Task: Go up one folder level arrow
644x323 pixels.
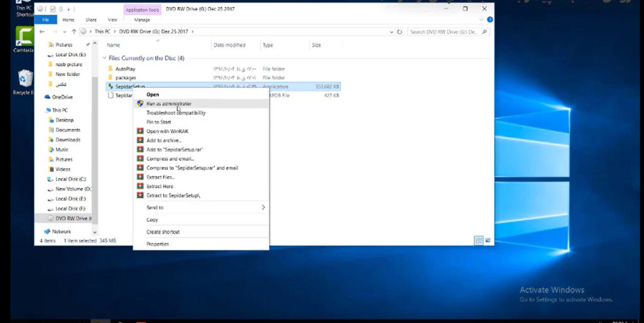Action: pyautogui.click(x=74, y=31)
